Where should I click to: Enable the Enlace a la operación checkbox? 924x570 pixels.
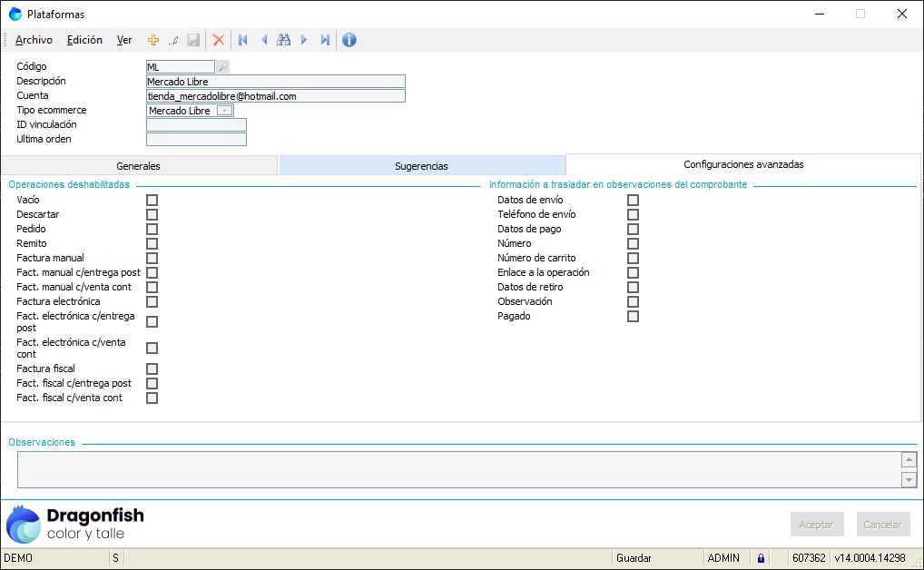click(x=633, y=272)
